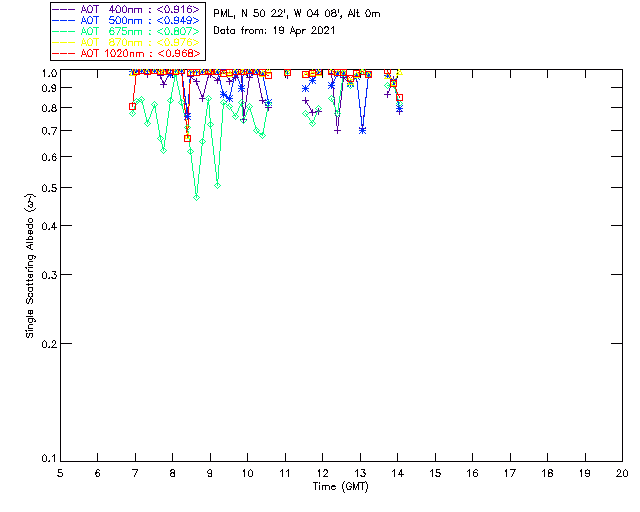The width and height of the screenshot is (640, 512).
Task: Click the last red square at hour 14
Action: 400,98
